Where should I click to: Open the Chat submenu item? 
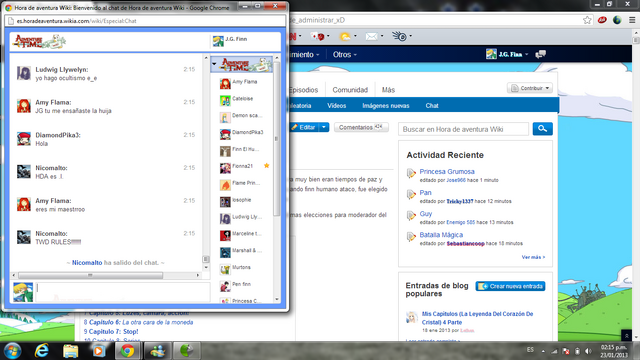click(432, 106)
